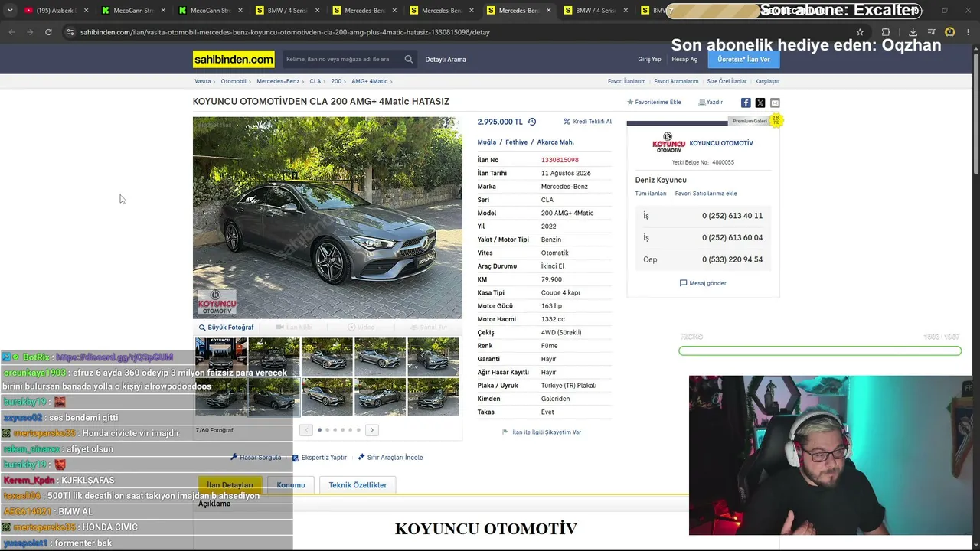Click the browser back arrow
Viewport: 980px width, 551px height.
point(11,32)
